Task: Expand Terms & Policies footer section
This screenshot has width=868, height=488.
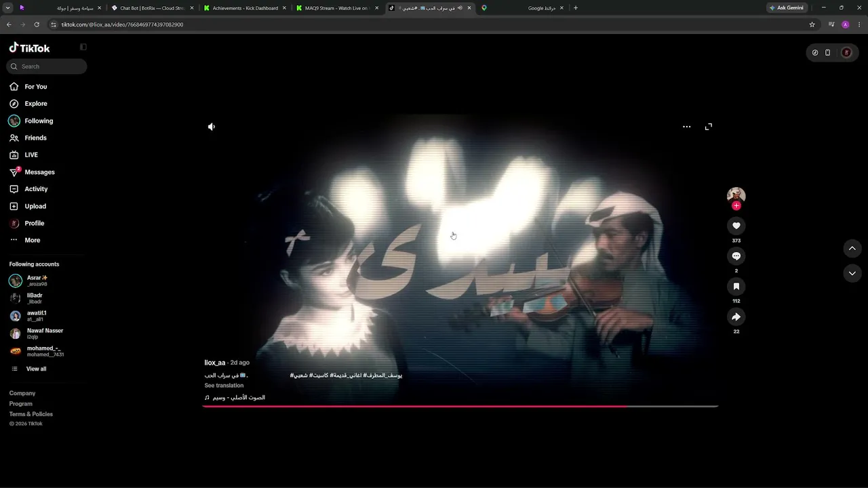Action: (x=31, y=414)
